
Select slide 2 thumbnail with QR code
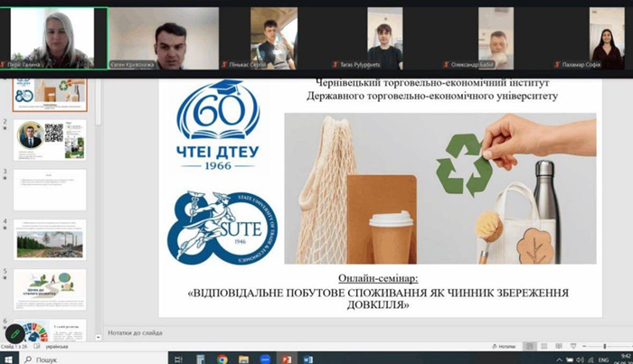point(50,140)
